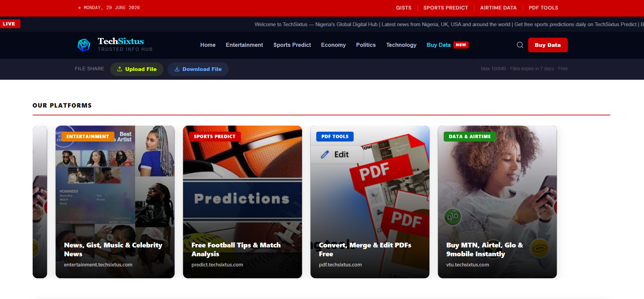
Task: Click the red Buy Data button
Action: coord(548,45)
